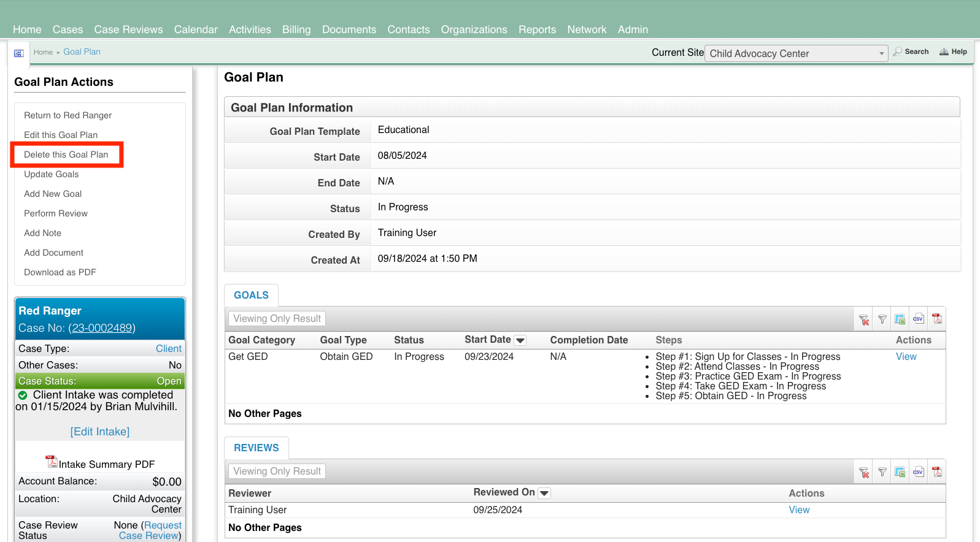Choose Add Document action
Image resolution: width=980 pixels, height=542 pixels.
click(53, 253)
